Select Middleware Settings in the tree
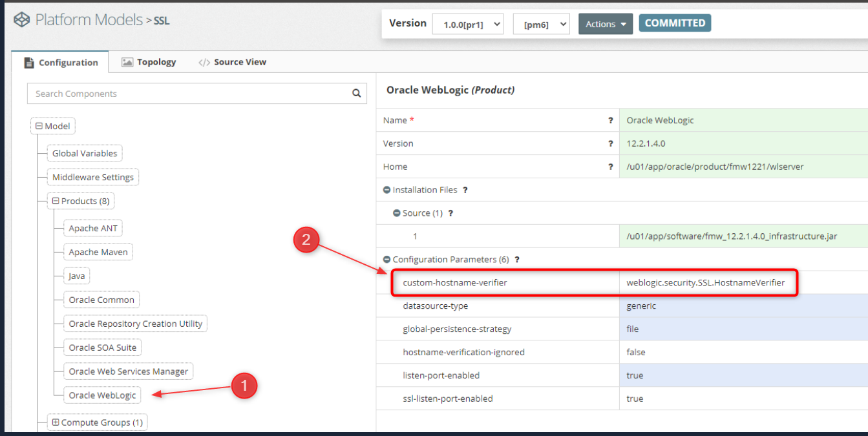 [x=93, y=177]
